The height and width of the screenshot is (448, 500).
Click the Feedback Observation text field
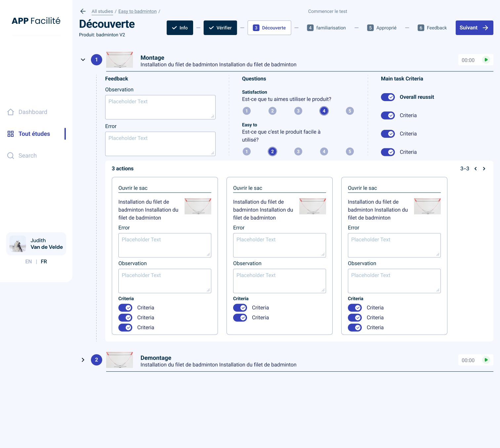(x=160, y=107)
